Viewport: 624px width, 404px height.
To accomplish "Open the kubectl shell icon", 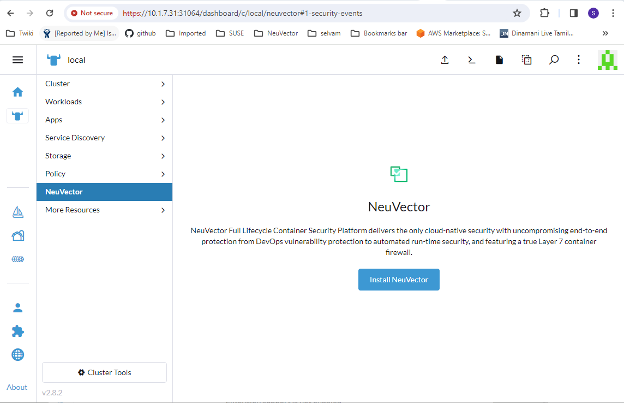I will tap(472, 60).
